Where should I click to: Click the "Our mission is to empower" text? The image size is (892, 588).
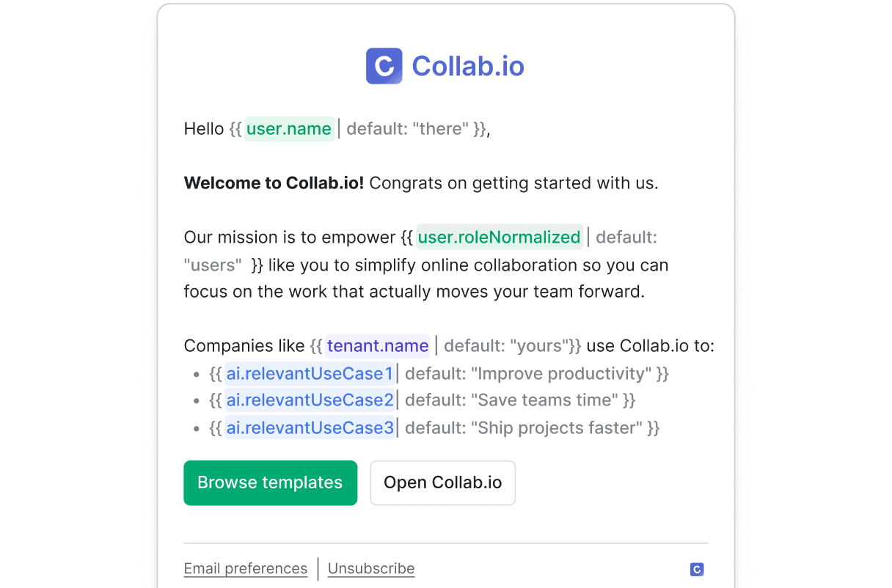290,238
